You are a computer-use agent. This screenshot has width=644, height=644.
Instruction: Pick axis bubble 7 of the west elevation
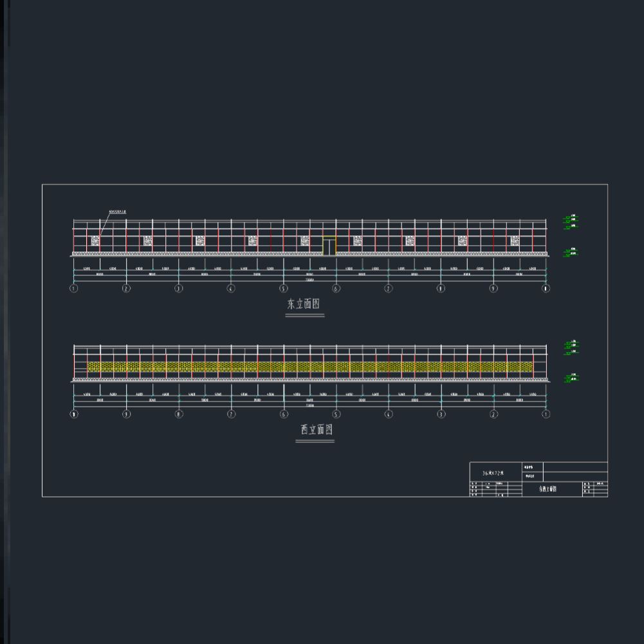click(x=231, y=414)
